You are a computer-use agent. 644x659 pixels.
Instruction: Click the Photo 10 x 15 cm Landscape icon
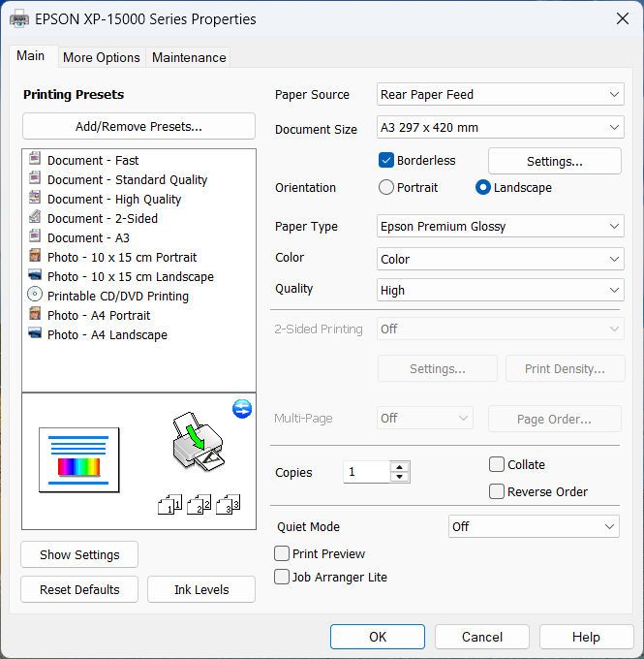35,275
